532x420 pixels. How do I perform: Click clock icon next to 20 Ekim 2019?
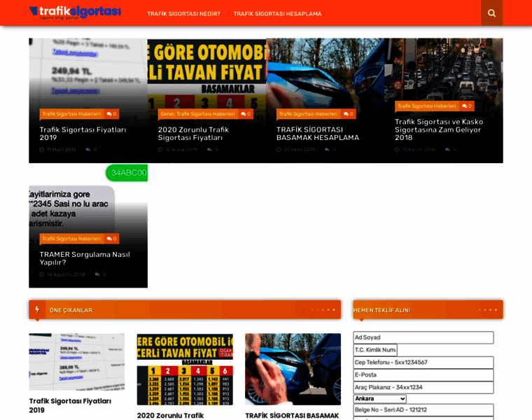279,150
